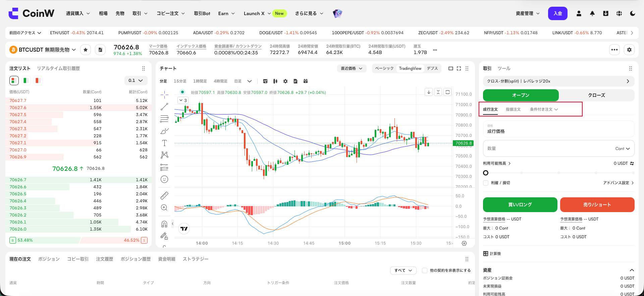Open BTCUSDT 無期限先物 pair selector
This screenshot has width=644, height=296.
[x=43, y=50]
